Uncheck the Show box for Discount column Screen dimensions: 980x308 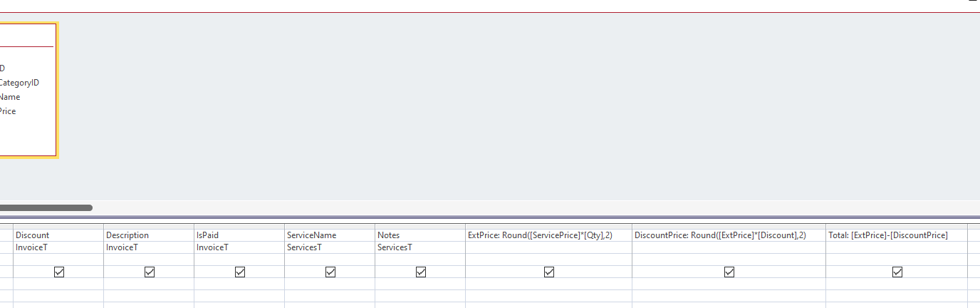(x=59, y=272)
